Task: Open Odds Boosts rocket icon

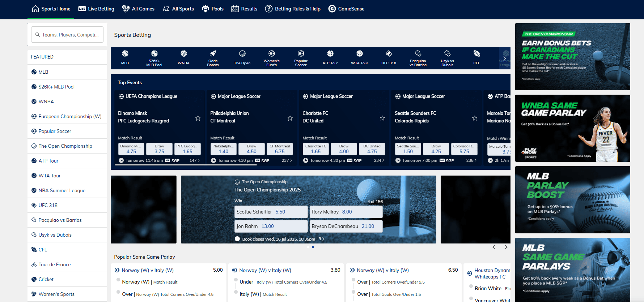Action: 213,53
